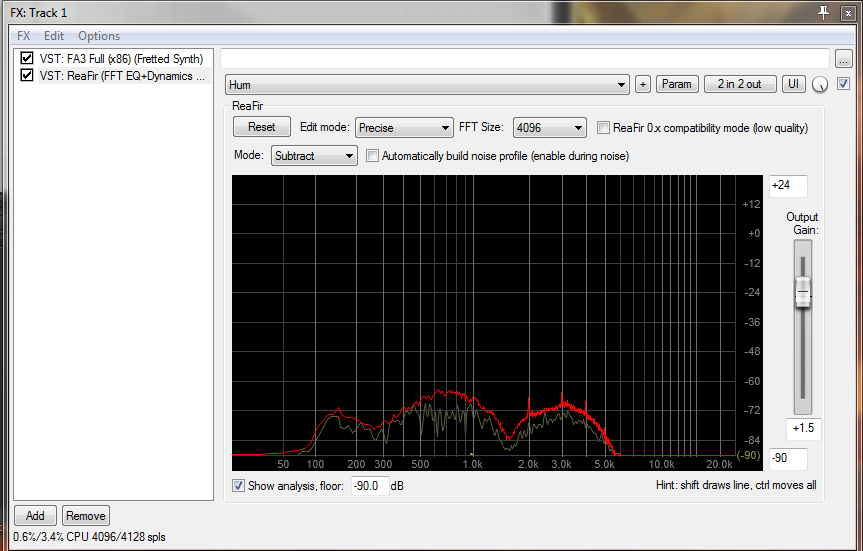The width and height of the screenshot is (863, 551).
Task: Open the FFT Size 4096 dropdown
Action: point(549,128)
